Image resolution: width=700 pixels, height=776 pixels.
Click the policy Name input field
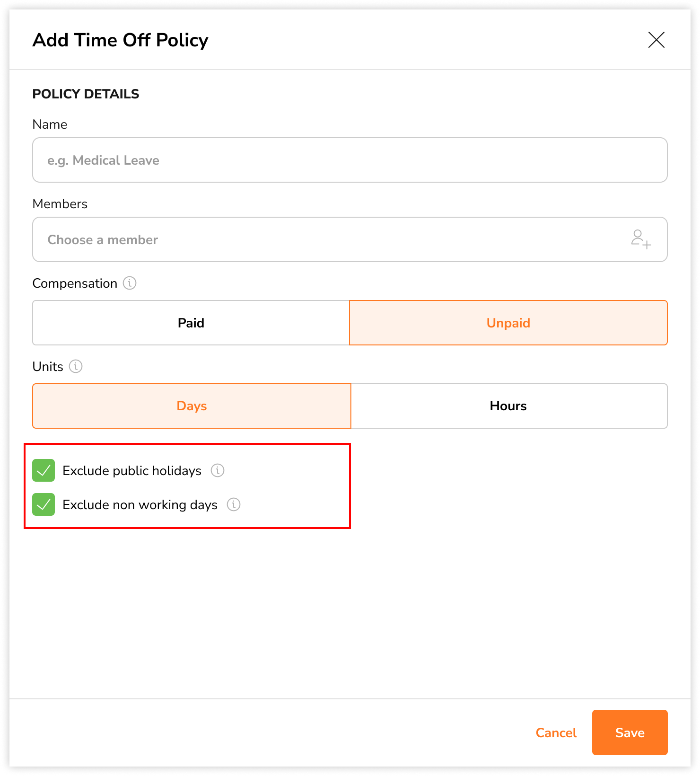[x=350, y=160]
